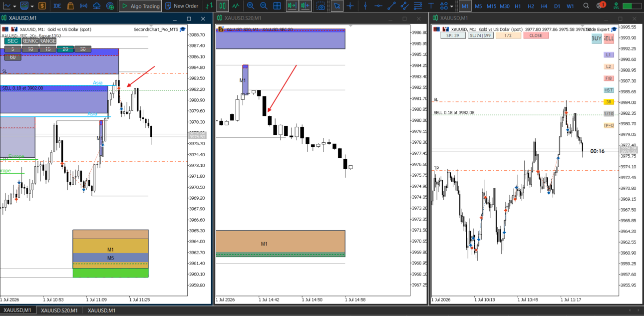Click the Signals broadcast icon

point(83,6)
